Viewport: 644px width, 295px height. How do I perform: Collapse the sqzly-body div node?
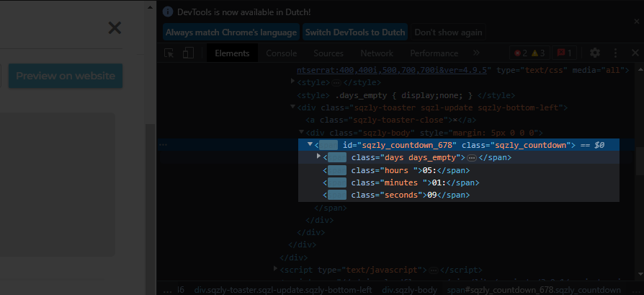click(301, 132)
